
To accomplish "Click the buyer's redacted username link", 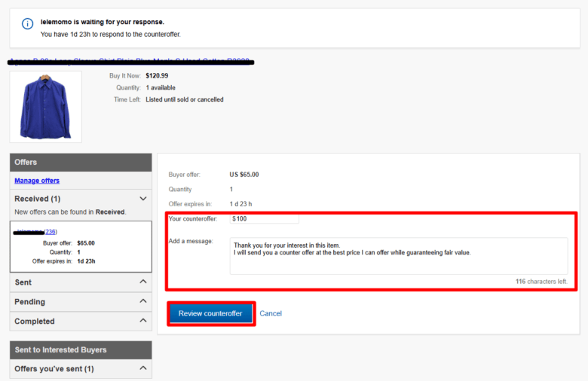I will (x=29, y=232).
